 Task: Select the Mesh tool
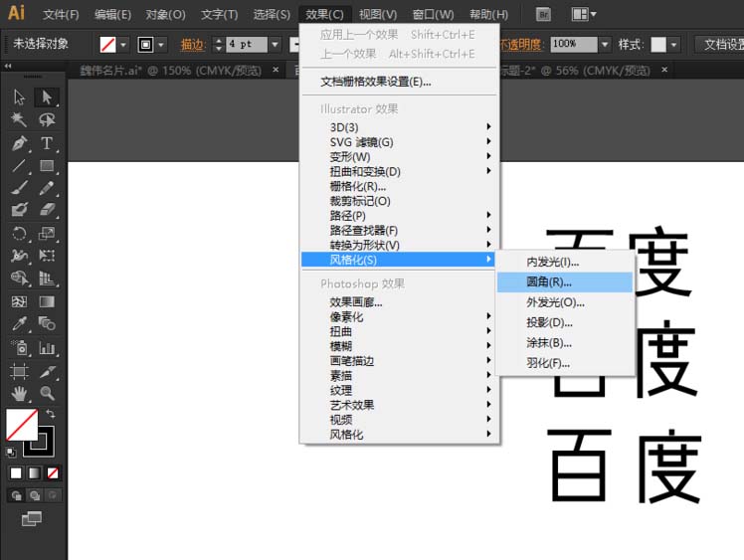[20, 301]
